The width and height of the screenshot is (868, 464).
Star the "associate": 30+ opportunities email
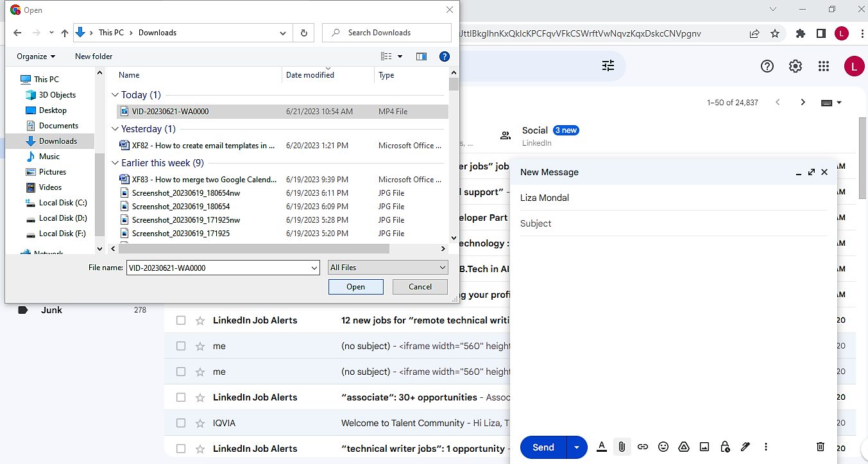200,397
